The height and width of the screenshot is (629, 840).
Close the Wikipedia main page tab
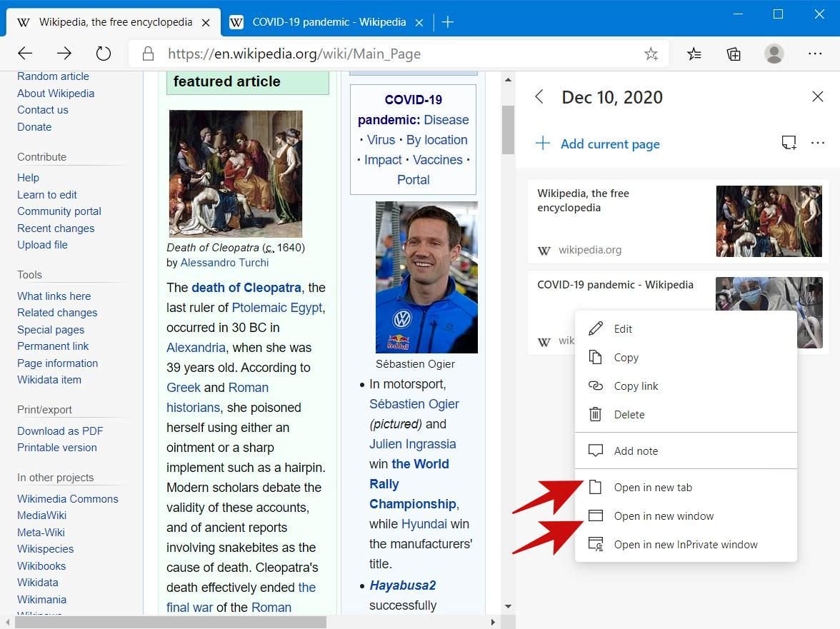tap(206, 22)
